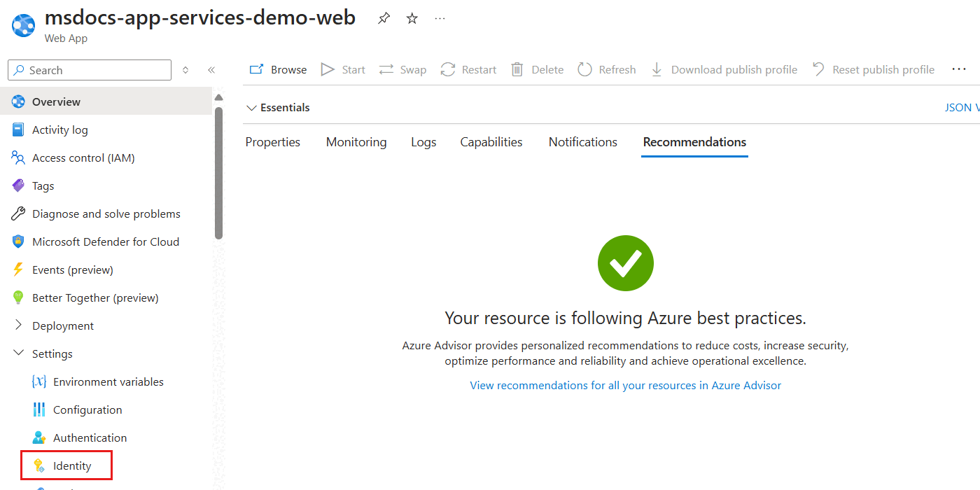Click the Delete trash icon
Screen dimensions: 980x490
point(517,69)
